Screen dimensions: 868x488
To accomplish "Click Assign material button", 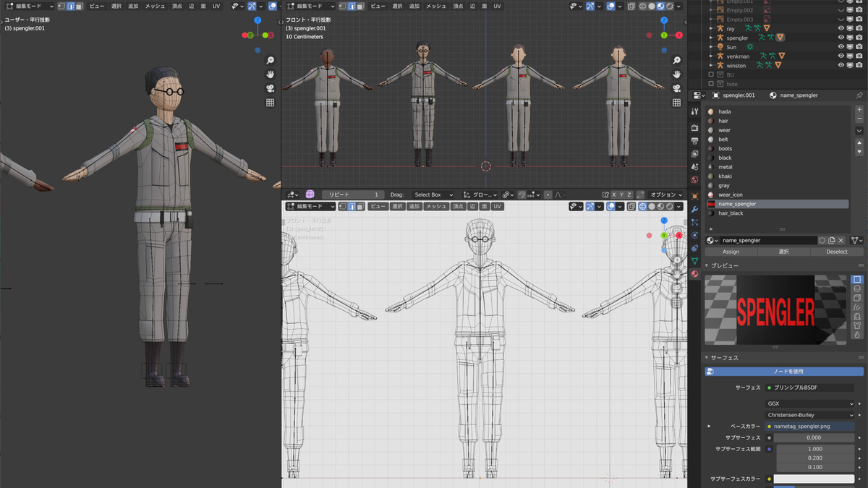I will 731,252.
